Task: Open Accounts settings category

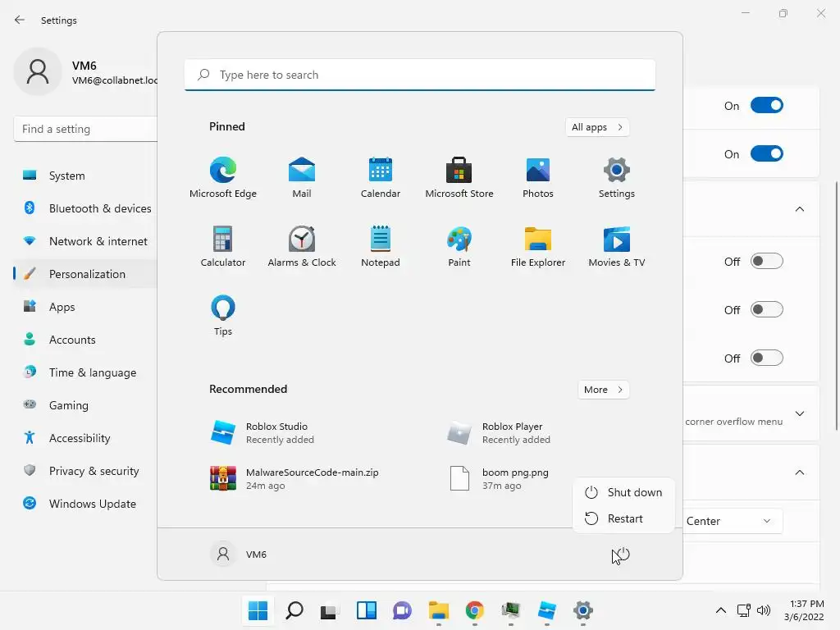Action: (x=85, y=340)
